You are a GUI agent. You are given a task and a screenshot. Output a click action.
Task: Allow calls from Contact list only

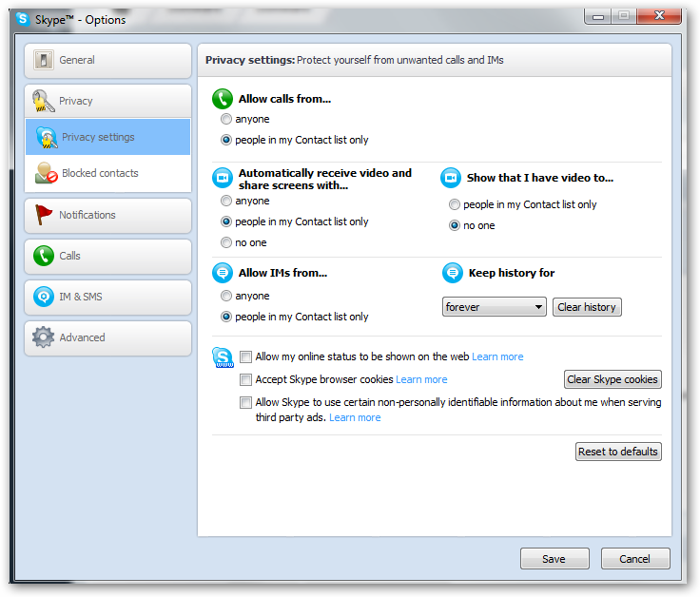point(226,140)
